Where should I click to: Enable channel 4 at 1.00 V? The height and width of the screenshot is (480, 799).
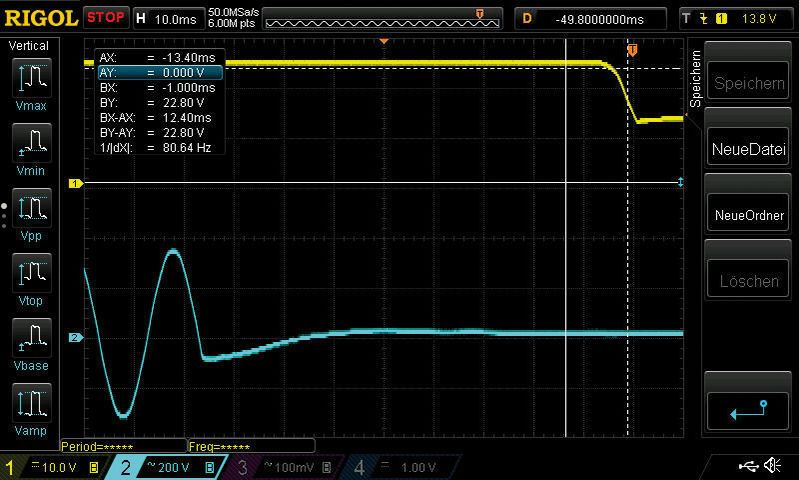pos(398,467)
